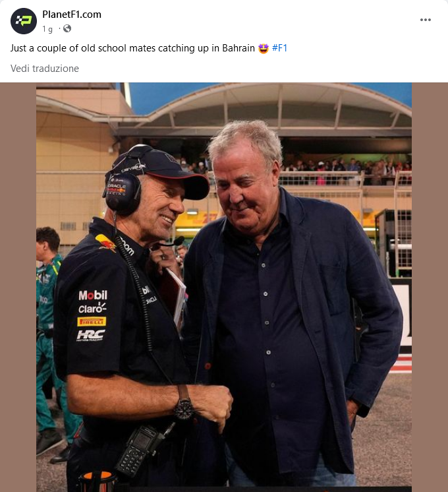
Task: Click "Vedi traduzione" to translate the post
Action: coord(45,69)
